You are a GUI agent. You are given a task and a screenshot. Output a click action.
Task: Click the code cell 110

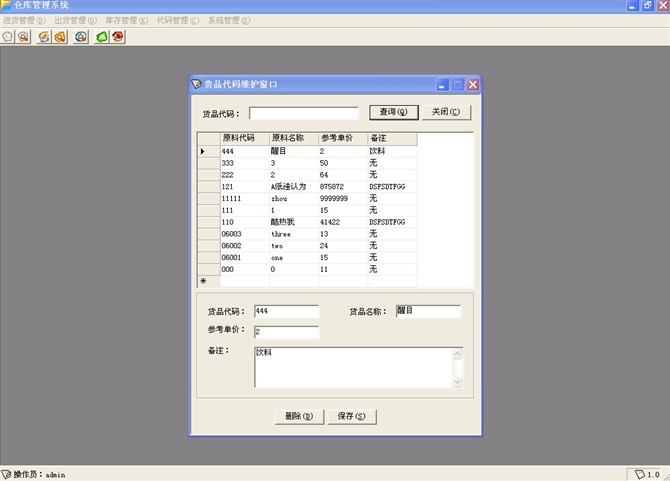(245, 222)
